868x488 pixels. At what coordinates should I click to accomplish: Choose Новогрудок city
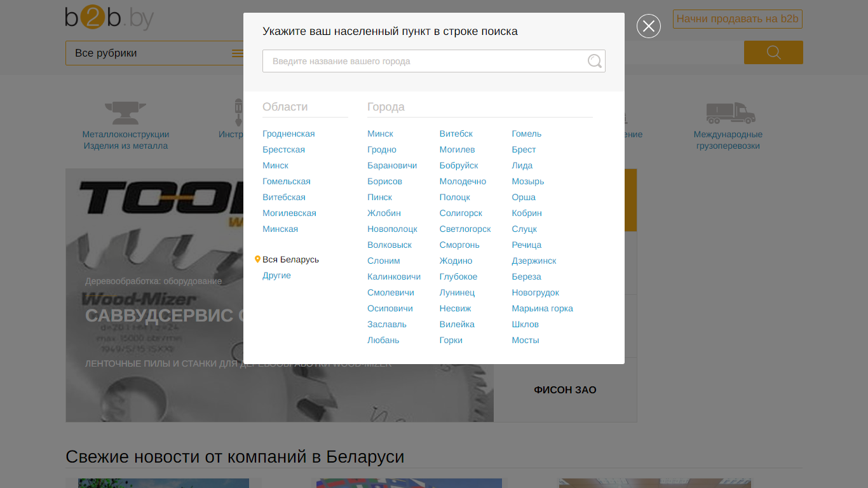536,292
